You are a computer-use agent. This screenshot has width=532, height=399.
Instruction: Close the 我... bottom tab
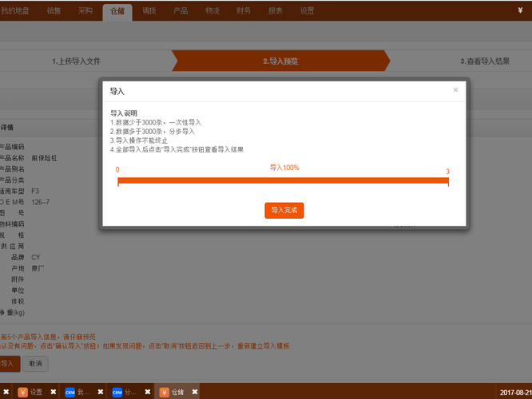pyautogui.click(x=101, y=392)
